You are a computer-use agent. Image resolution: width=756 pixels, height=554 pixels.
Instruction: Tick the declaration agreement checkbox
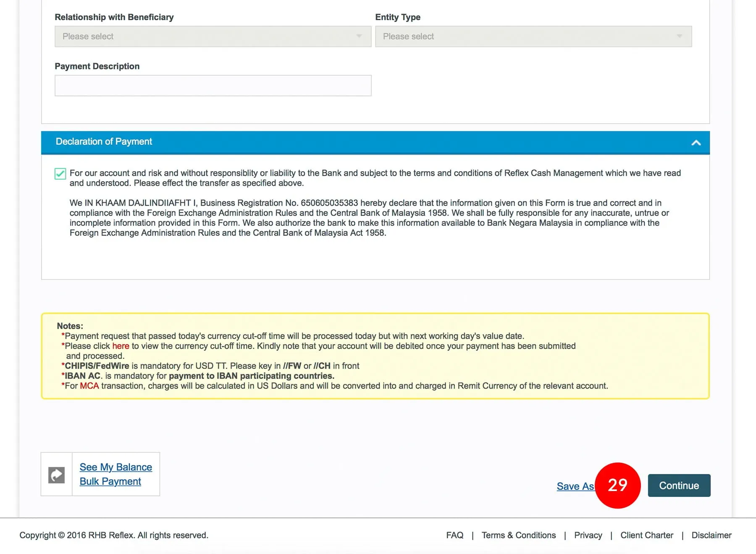coord(60,174)
